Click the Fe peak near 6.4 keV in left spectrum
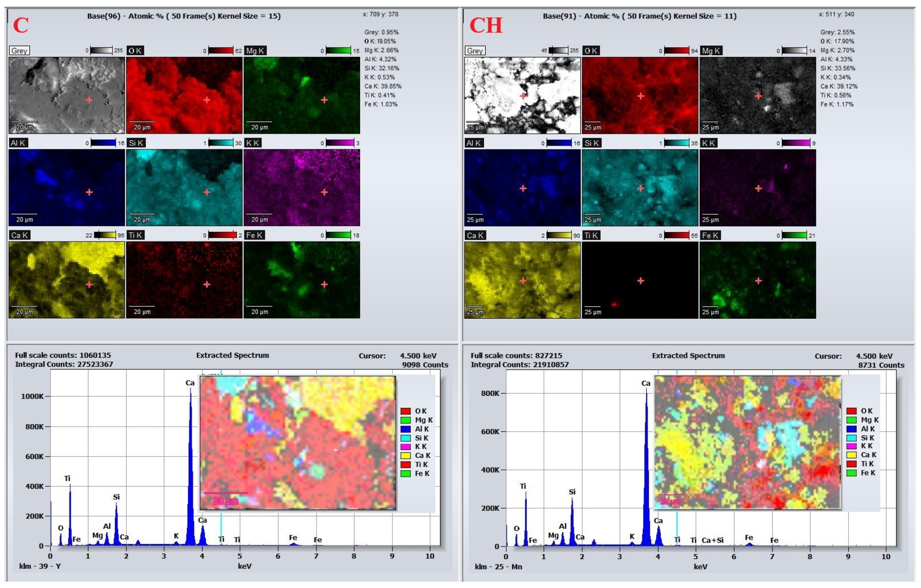 pyautogui.click(x=293, y=544)
